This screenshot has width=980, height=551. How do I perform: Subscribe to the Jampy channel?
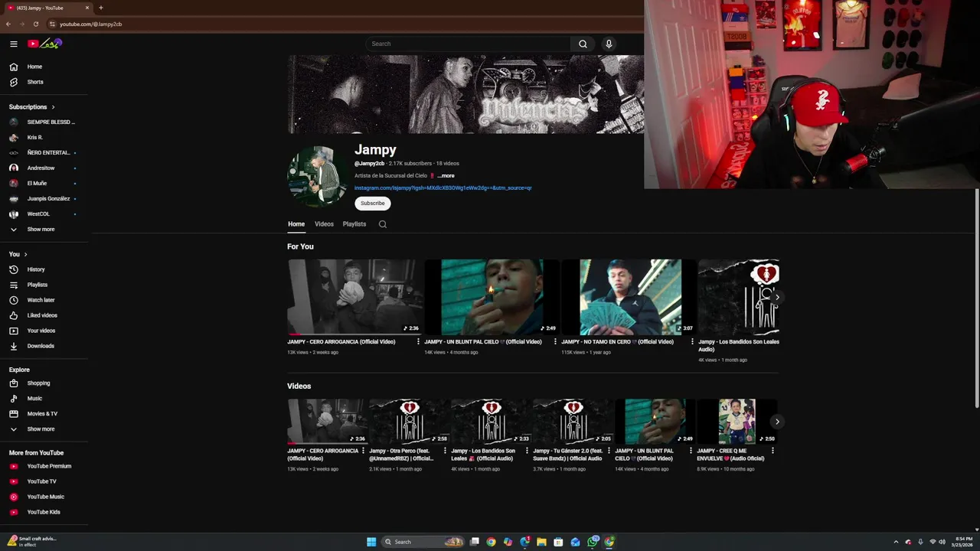[x=373, y=203]
